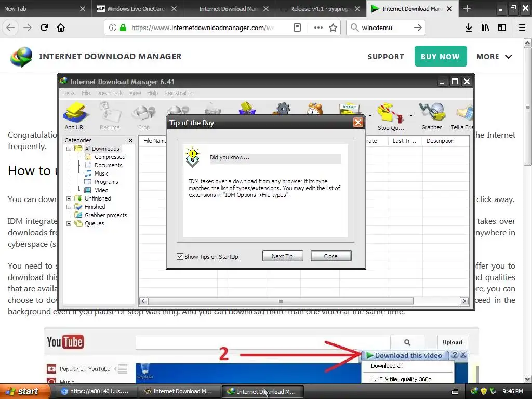
Task: Select the Video category
Action: [x=101, y=190]
